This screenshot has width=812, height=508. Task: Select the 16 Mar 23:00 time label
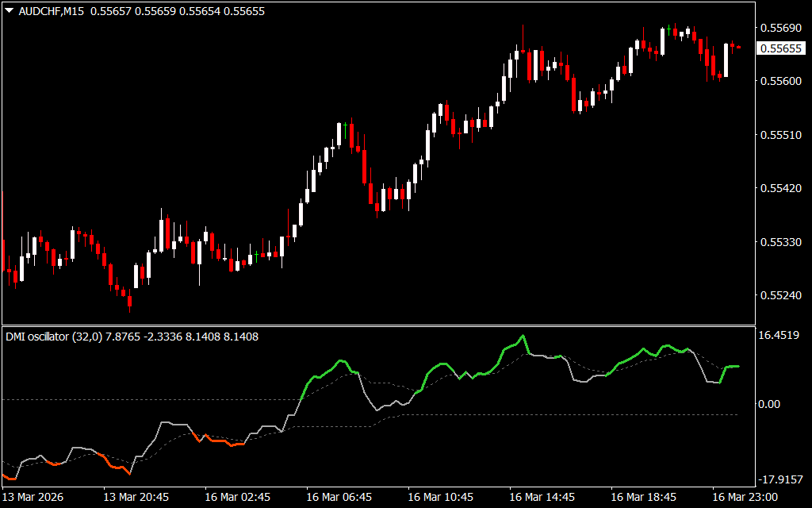745,497
